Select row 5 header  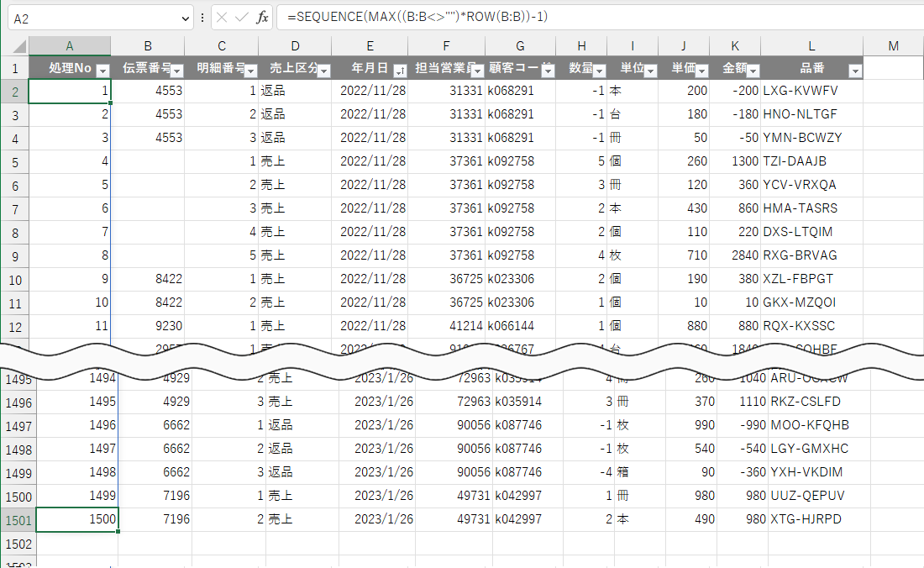[15, 162]
